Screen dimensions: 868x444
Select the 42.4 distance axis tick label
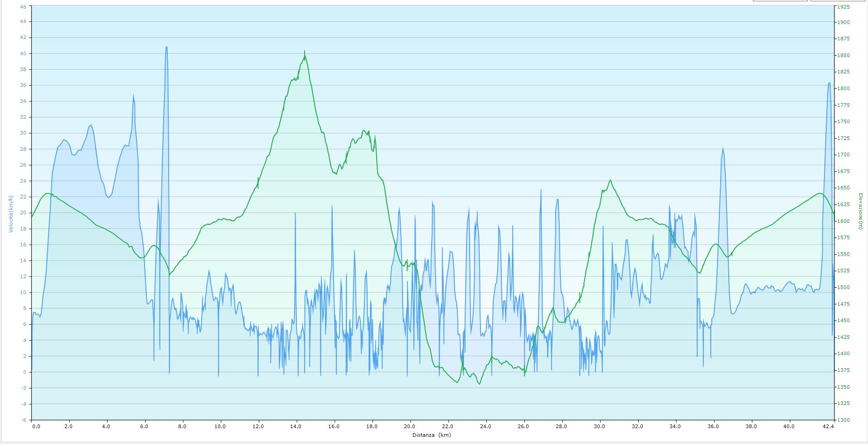pyautogui.click(x=827, y=426)
